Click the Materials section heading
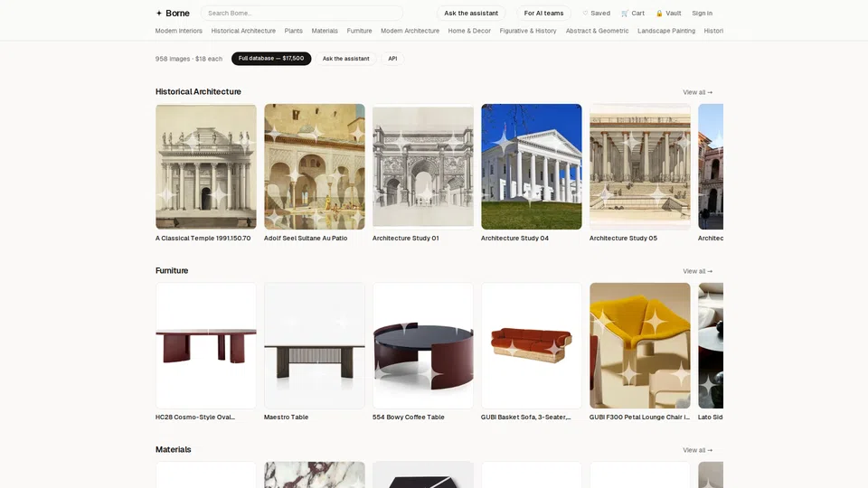Image resolution: width=868 pixels, height=488 pixels. [174, 449]
